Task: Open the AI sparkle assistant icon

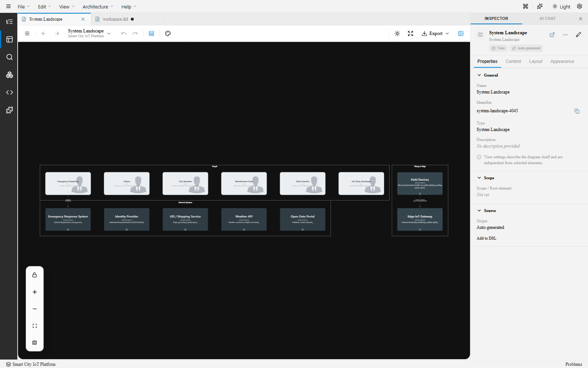Action: pyautogui.click(x=540, y=6)
